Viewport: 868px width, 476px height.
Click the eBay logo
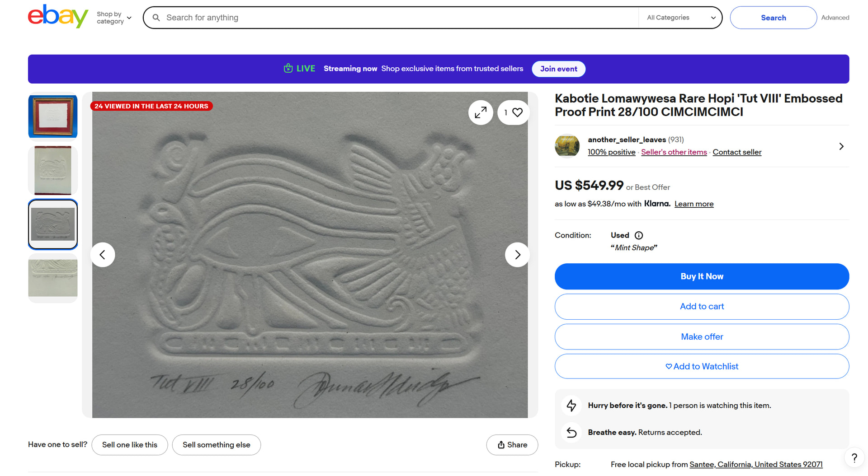click(58, 17)
